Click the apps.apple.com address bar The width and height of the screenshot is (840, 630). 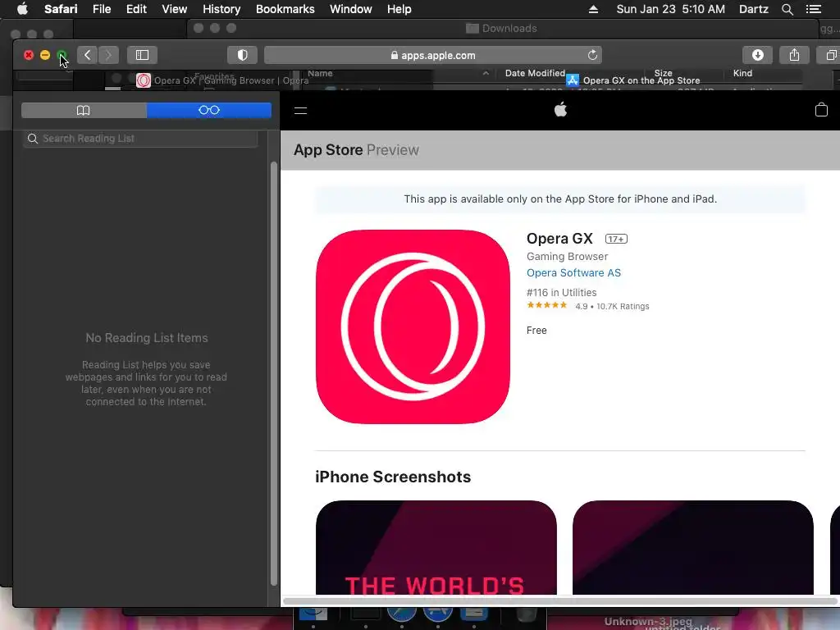pyautogui.click(x=433, y=55)
